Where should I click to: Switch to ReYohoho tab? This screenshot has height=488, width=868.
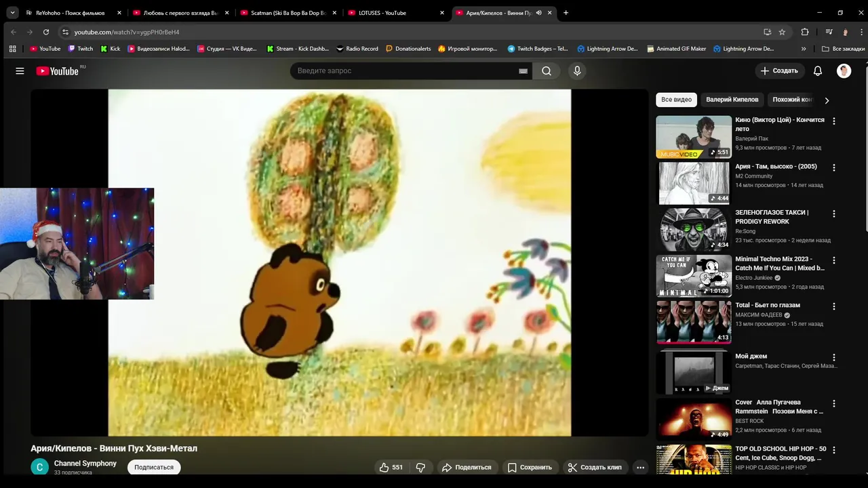(x=71, y=13)
